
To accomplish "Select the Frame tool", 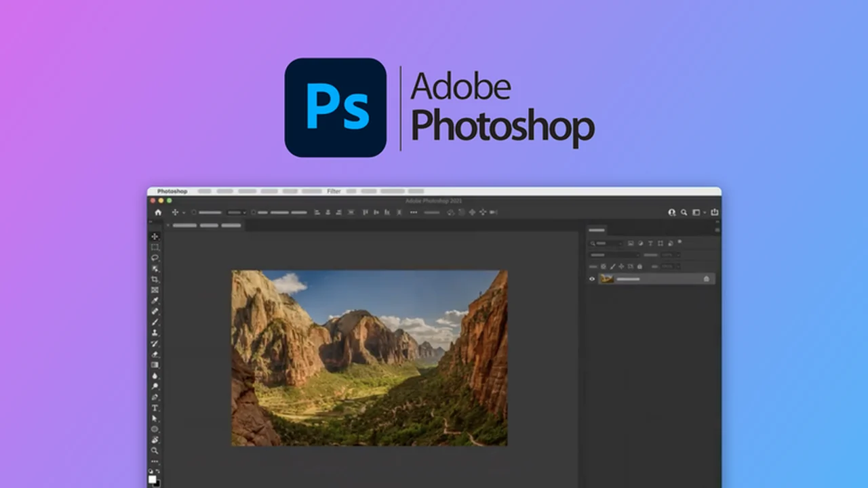I will tap(155, 290).
